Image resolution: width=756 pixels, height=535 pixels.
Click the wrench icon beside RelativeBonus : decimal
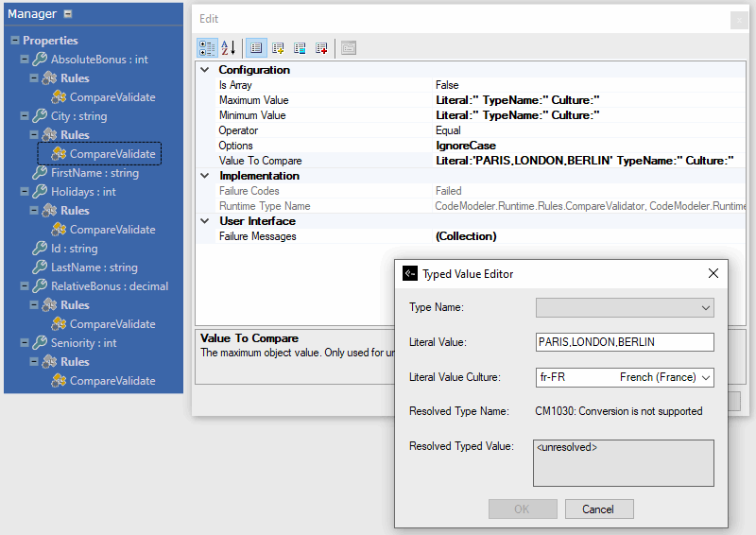40,286
